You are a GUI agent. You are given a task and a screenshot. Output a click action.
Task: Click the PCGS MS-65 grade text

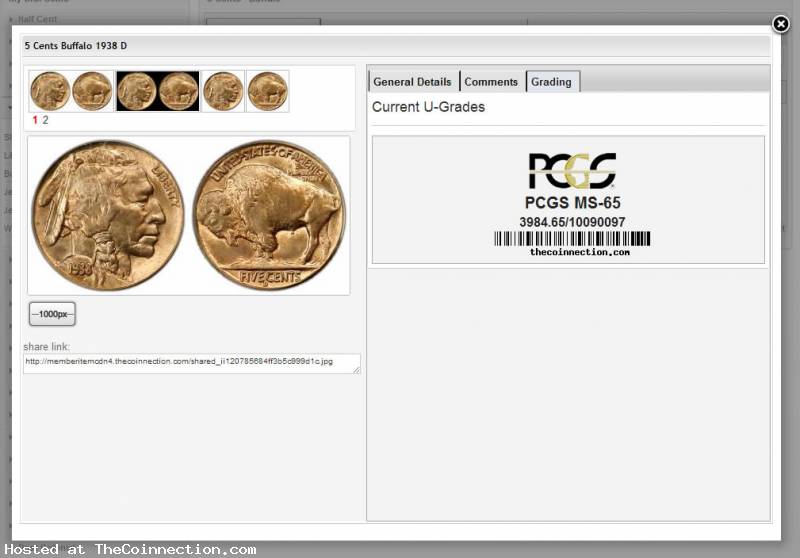tap(572, 202)
